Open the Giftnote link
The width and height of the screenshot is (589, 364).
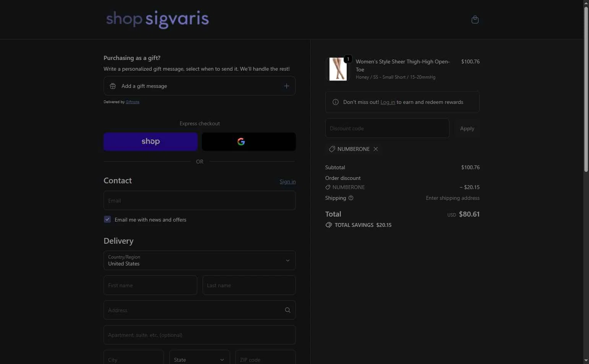pyautogui.click(x=133, y=102)
